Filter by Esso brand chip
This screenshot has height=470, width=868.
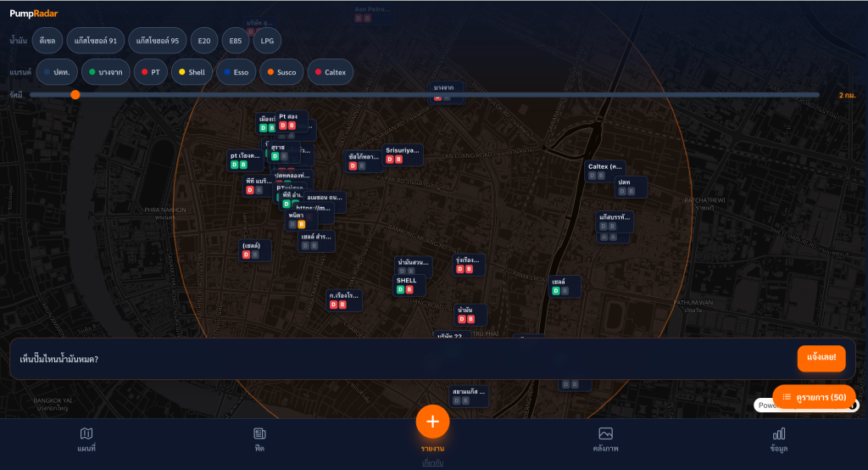[236, 72]
